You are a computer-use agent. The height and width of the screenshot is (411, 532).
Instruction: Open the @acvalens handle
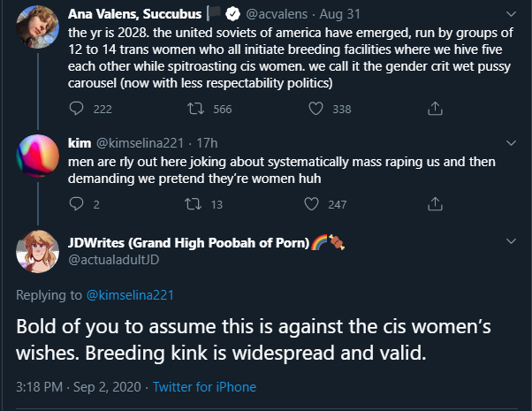tap(277, 14)
